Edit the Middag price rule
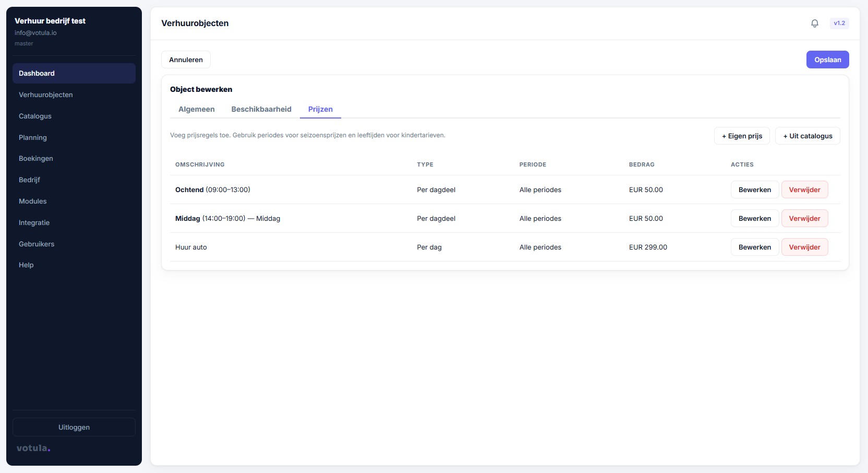Viewport: 868px width, 473px height. click(x=754, y=218)
